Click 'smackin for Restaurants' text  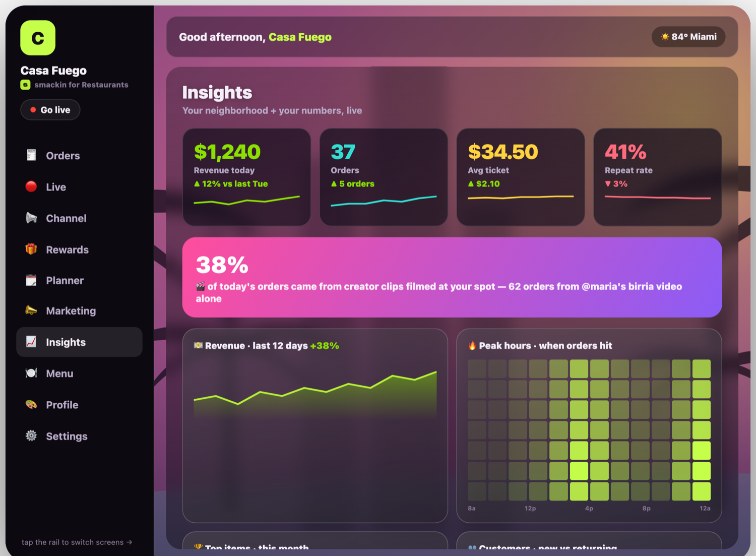point(81,85)
